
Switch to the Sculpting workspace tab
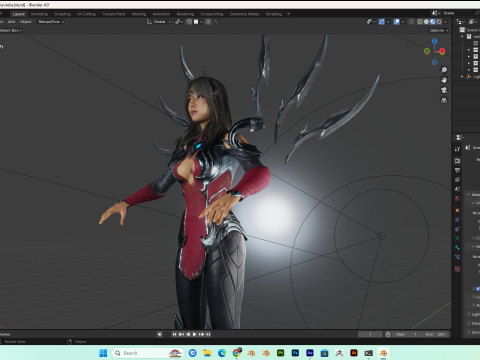(x=62, y=14)
